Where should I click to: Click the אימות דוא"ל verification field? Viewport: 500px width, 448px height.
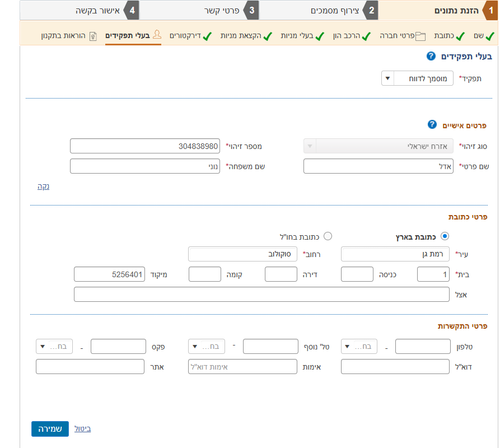coord(243,366)
